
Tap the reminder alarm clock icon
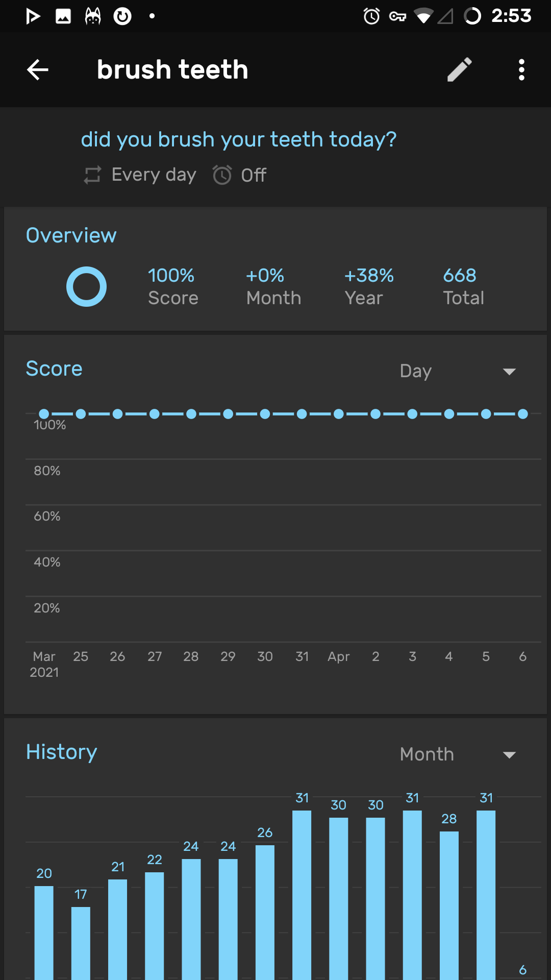coord(222,175)
